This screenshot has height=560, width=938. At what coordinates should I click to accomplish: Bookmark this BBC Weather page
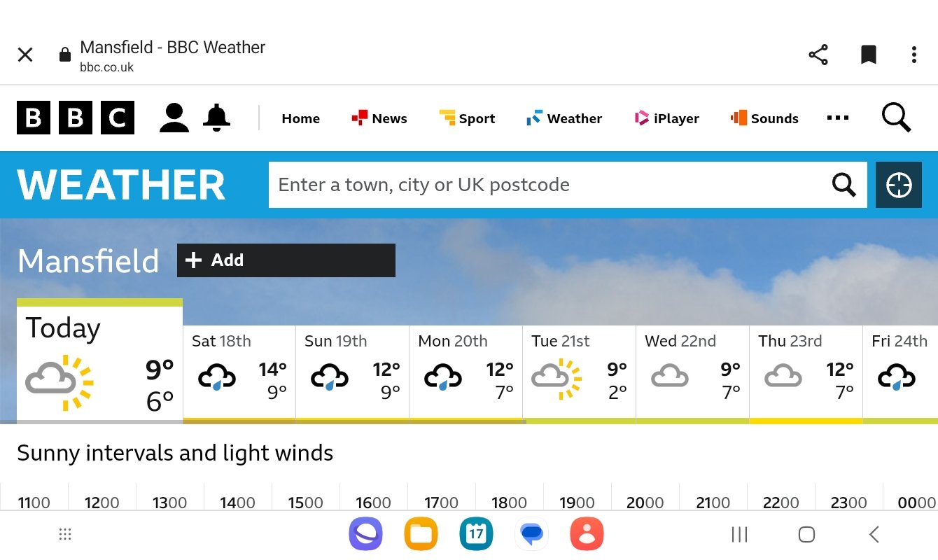pyautogui.click(x=869, y=55)
